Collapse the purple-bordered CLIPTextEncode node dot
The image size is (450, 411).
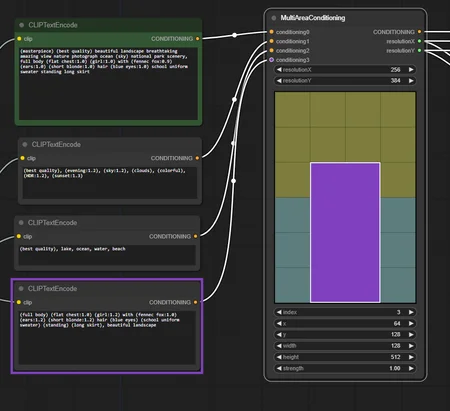(x=21, y=288)
